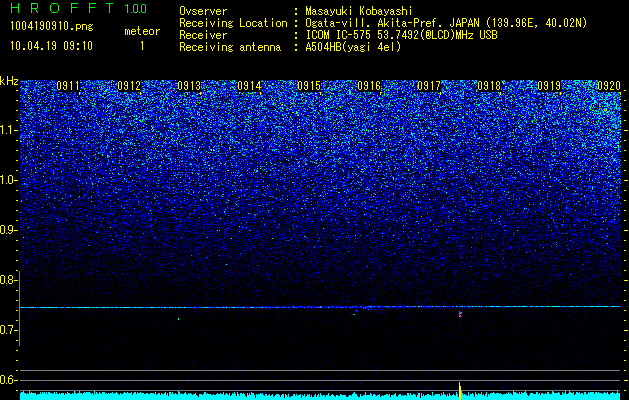Click the 0911 time marker

point(68,86)
